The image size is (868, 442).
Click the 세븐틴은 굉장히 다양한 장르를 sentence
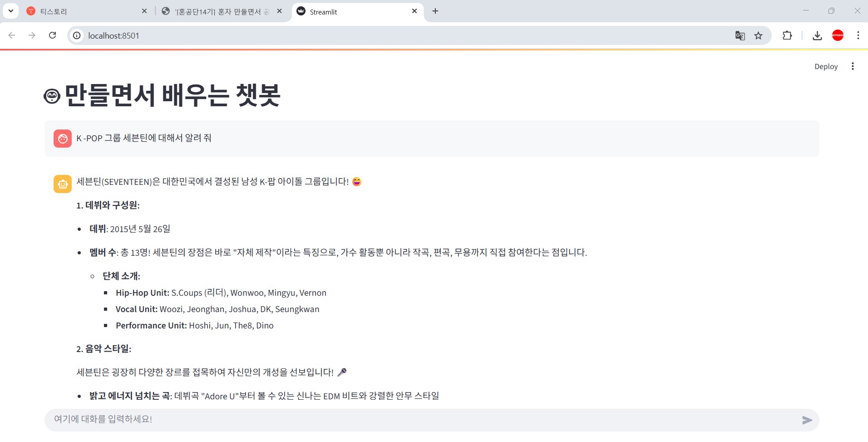point(212,372)
